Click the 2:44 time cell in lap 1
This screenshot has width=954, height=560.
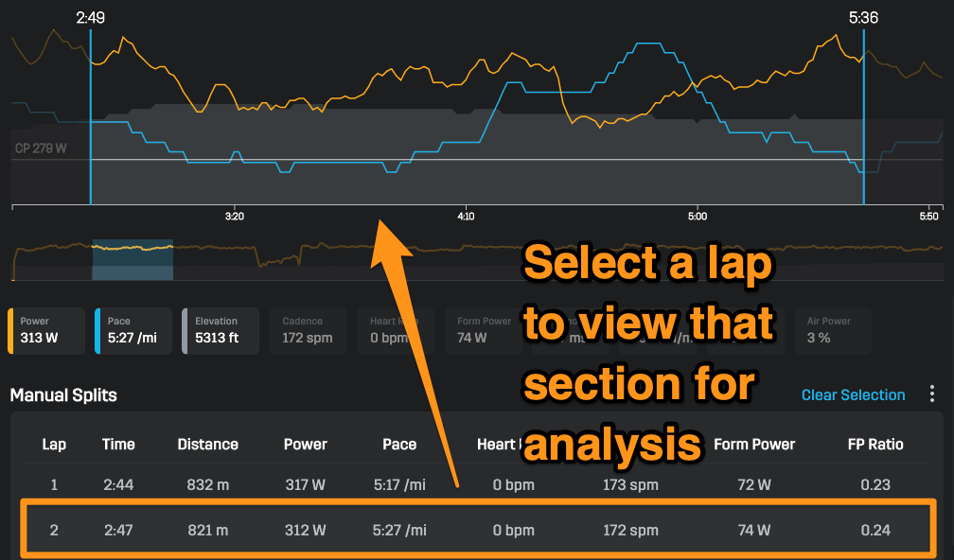tap(118, 484)
